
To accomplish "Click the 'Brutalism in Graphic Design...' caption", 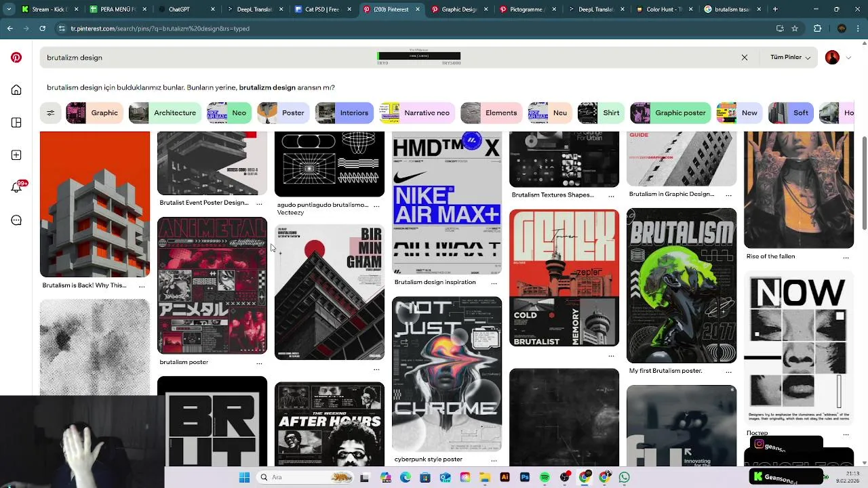I will coord(671,195).
